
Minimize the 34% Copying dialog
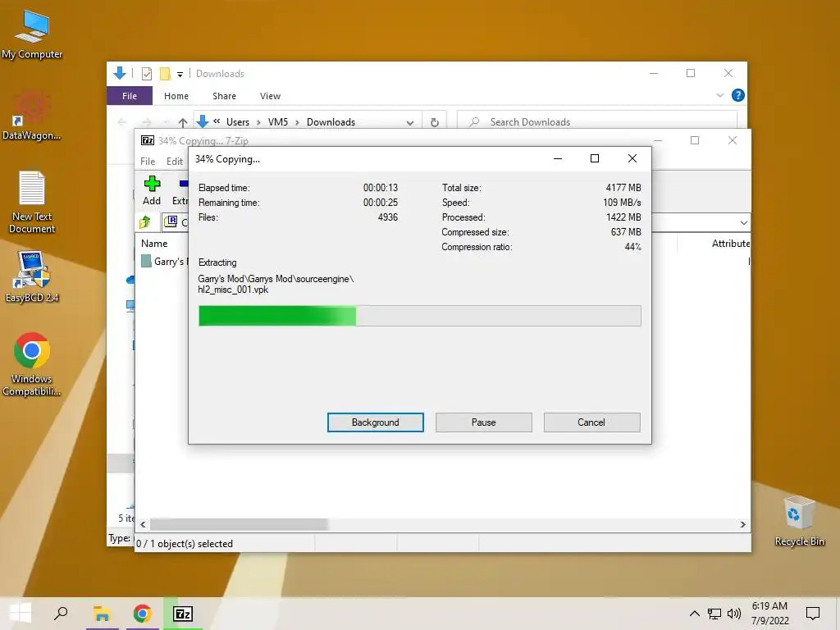(558, 158)
